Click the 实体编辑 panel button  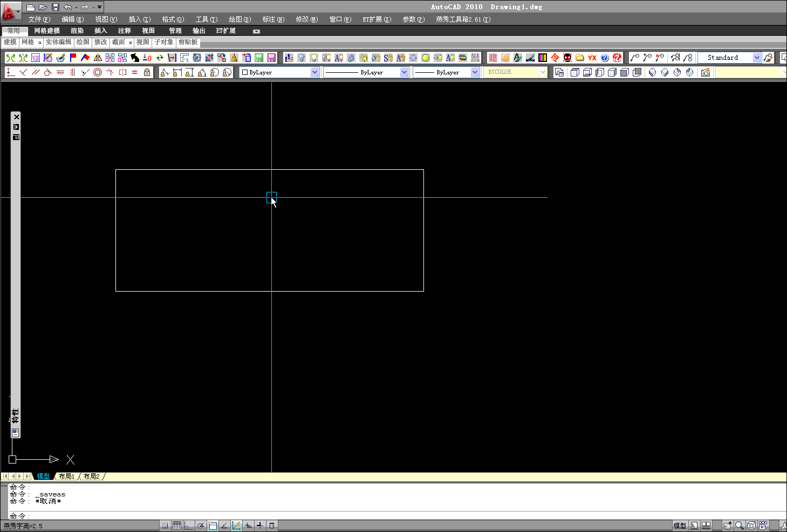click(x=58, y=43)
